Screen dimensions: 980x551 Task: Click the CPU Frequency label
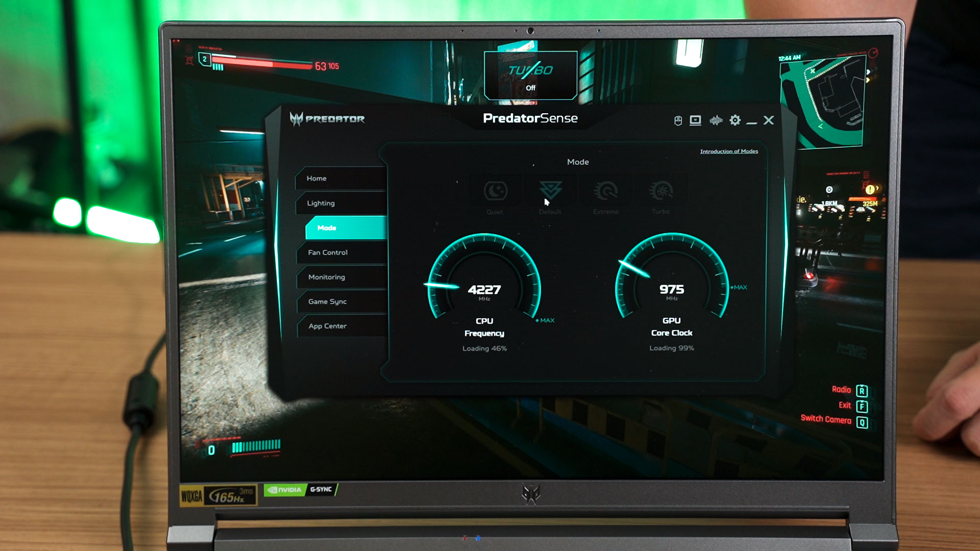(484, 328)
